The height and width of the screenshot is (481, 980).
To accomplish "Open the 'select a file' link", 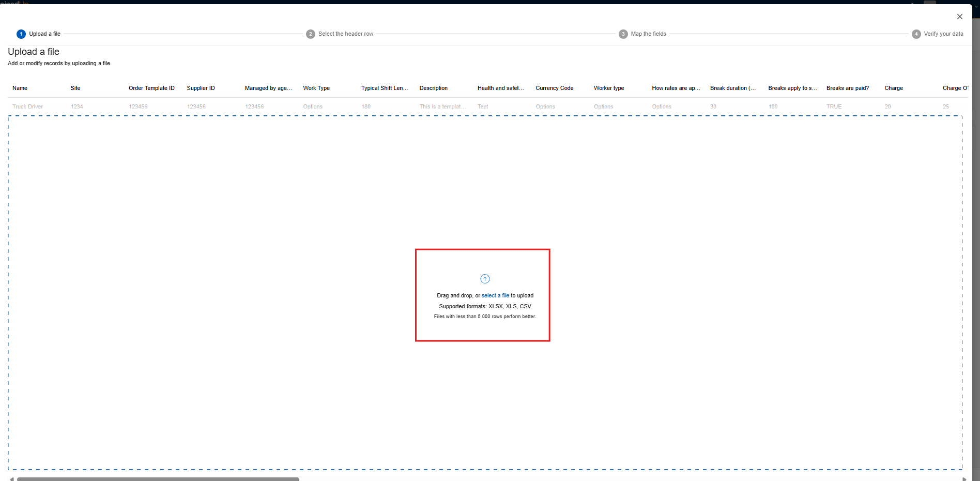I will point(495,296).
